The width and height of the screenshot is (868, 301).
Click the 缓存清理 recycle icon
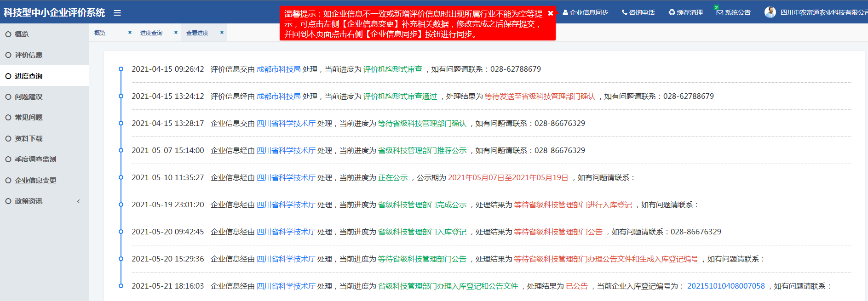(x=672, y=12)
